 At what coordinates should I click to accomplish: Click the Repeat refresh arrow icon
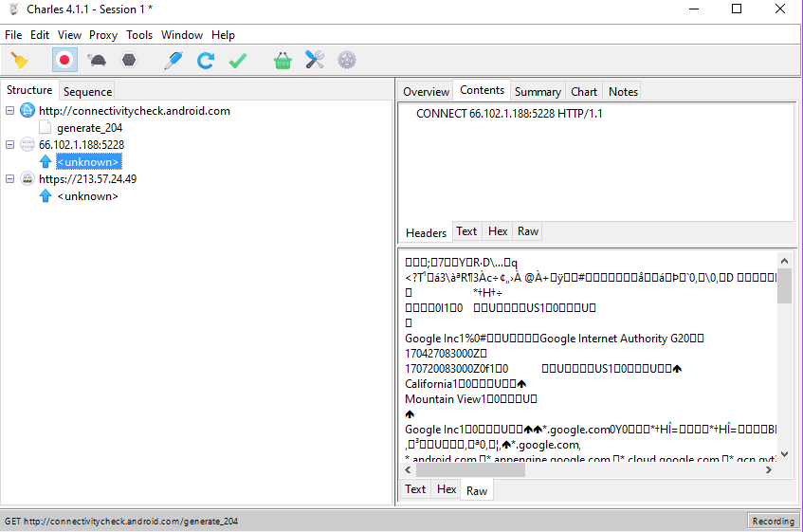[205, 61]
